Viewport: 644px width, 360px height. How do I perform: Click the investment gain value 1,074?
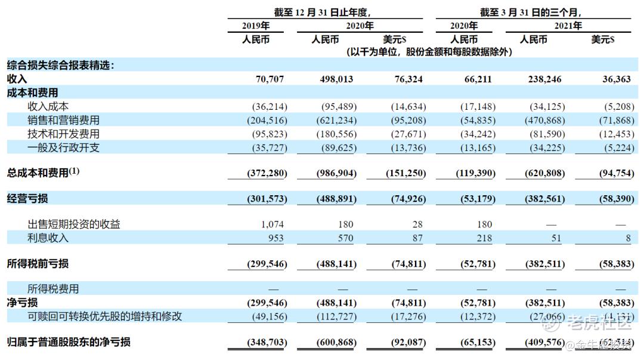pos(273,224)
